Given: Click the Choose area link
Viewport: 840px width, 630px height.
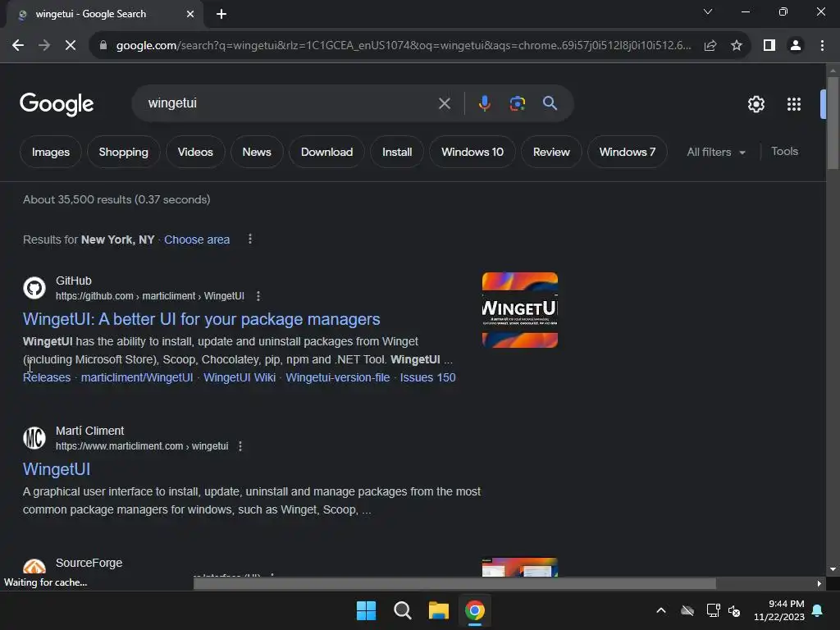Looking at the screenshot, I should (x=197, y=240).
